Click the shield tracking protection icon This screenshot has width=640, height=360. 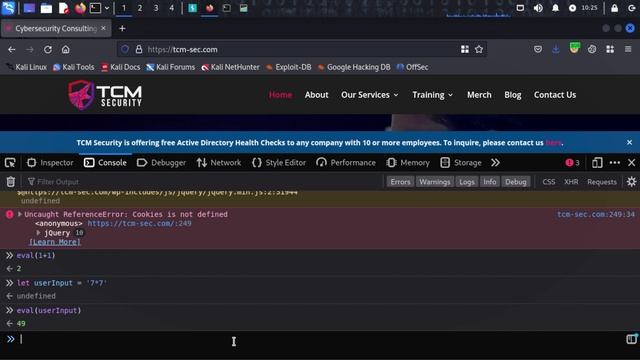pos(125,49)
